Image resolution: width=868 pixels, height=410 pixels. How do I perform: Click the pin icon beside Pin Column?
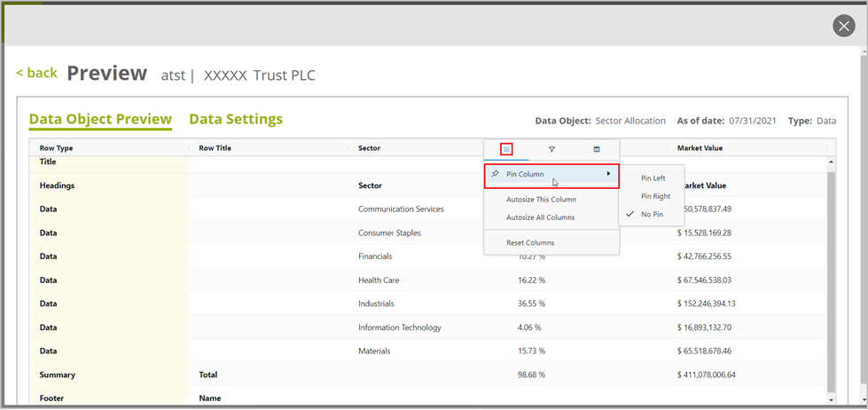(496, 173)
